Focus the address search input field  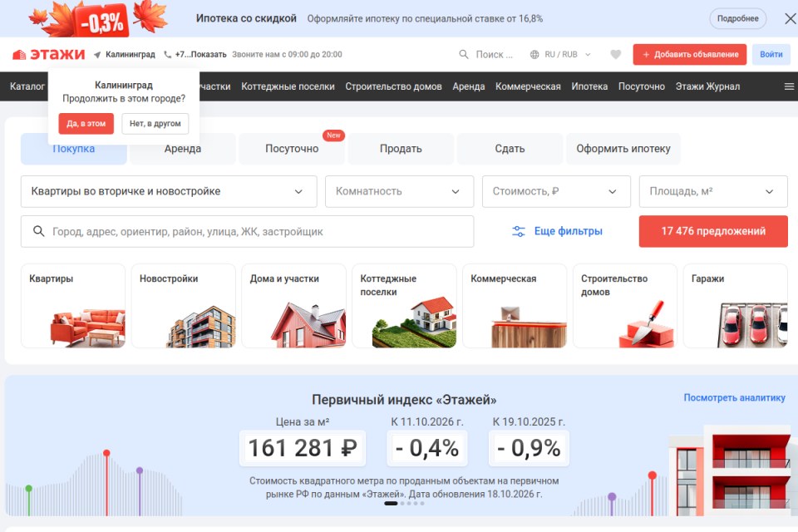[248, 232]
